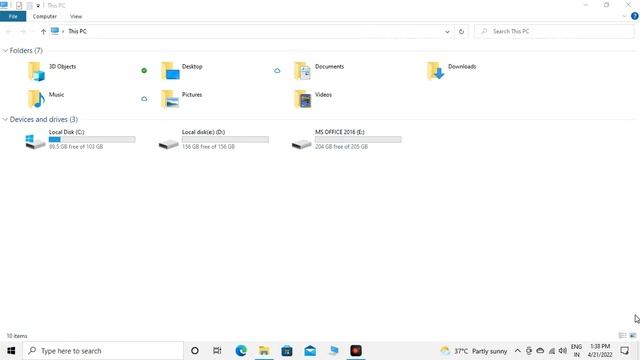Click the Cortana circle icon
This screenshot has height=360, width=640.
pos(195,351)
